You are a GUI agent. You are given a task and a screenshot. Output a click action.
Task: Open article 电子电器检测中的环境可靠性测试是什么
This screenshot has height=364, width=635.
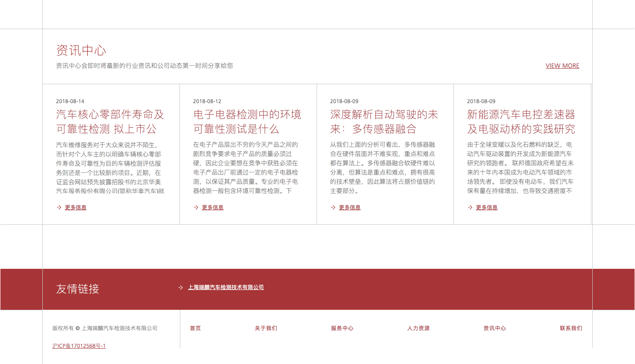click(247, 122)
